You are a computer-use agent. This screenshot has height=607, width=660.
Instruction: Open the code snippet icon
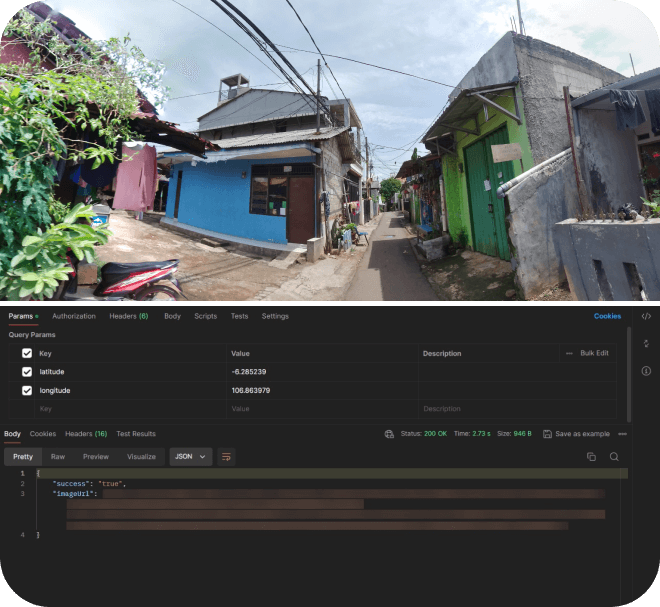(x=646, y=316)
